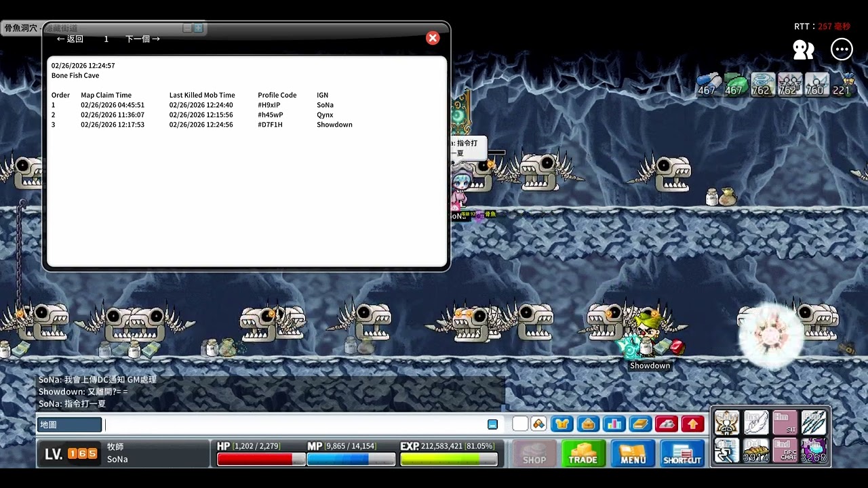Open the SHOP button
The width and height of the screenshot is (868, 488).
click(x=534, y=453)
